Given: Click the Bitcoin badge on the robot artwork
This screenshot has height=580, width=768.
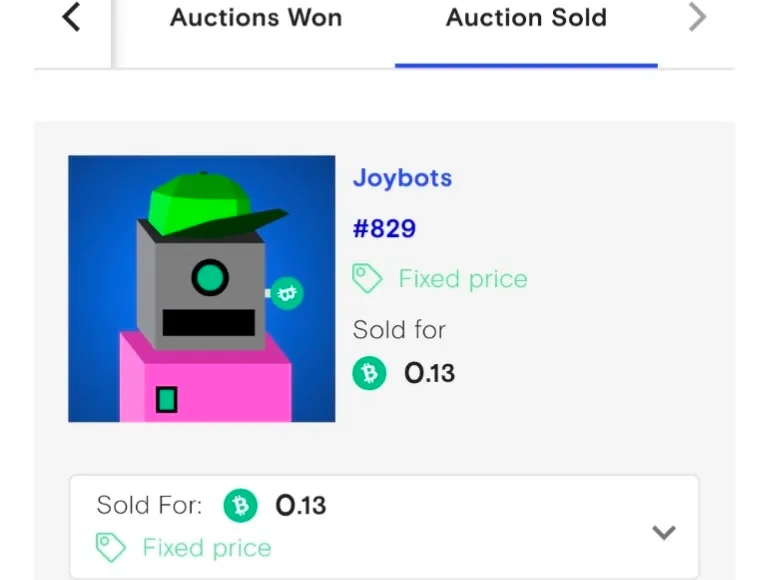Looking at the screenshot, I should [287, 293].
